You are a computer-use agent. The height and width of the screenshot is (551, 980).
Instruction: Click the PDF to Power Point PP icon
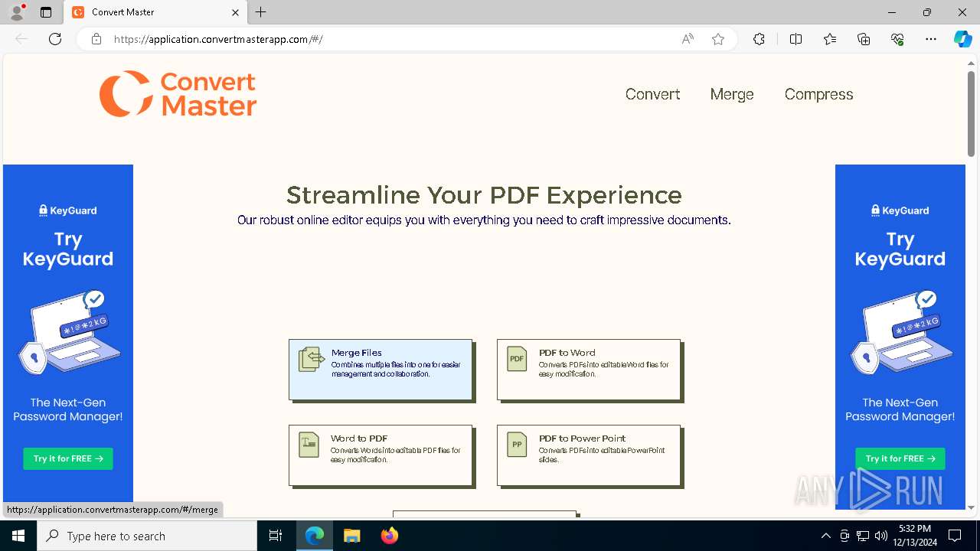[x=517, y=445]
